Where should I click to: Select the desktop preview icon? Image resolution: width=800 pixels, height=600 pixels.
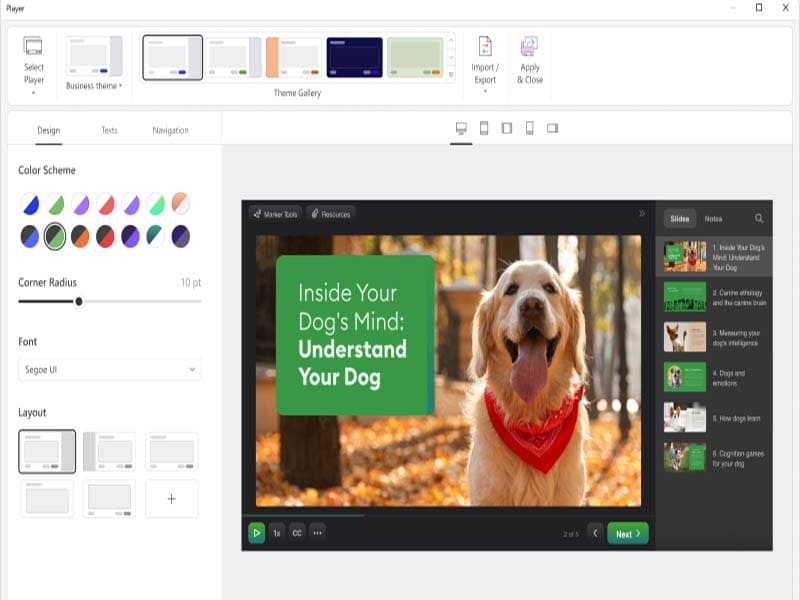pos(461,128)
